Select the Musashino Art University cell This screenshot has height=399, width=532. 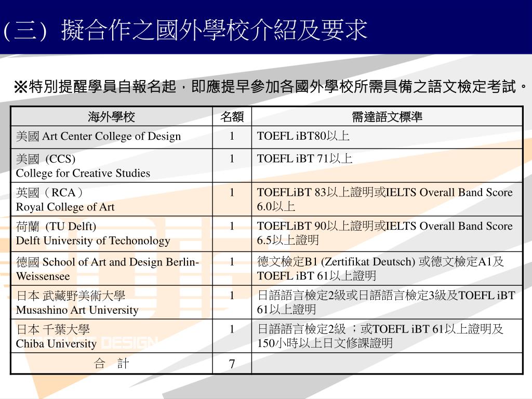112,302
